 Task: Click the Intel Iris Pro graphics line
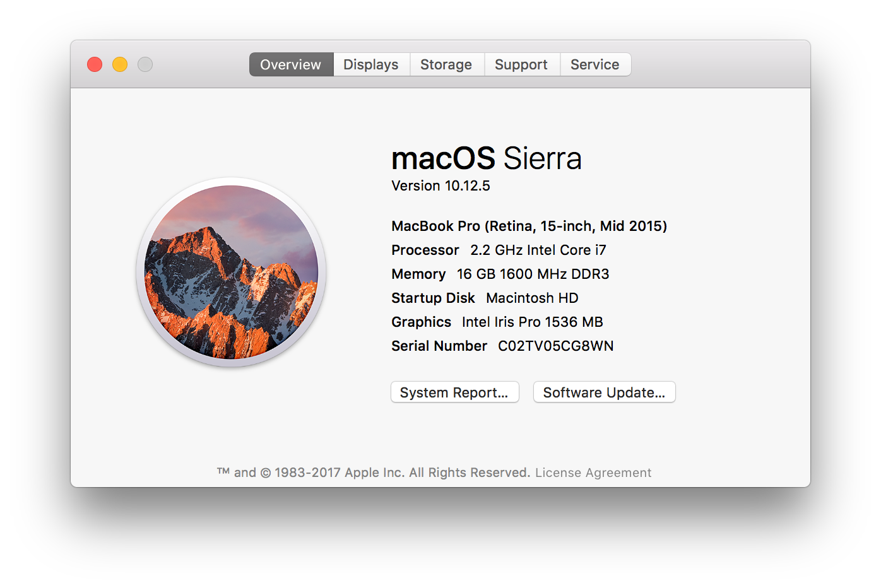(497, 322)
